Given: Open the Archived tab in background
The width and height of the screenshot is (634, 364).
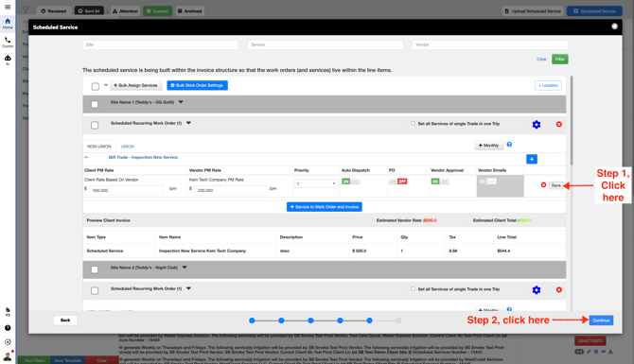Looking at the screenshot, I should click(x=189, y=11).
